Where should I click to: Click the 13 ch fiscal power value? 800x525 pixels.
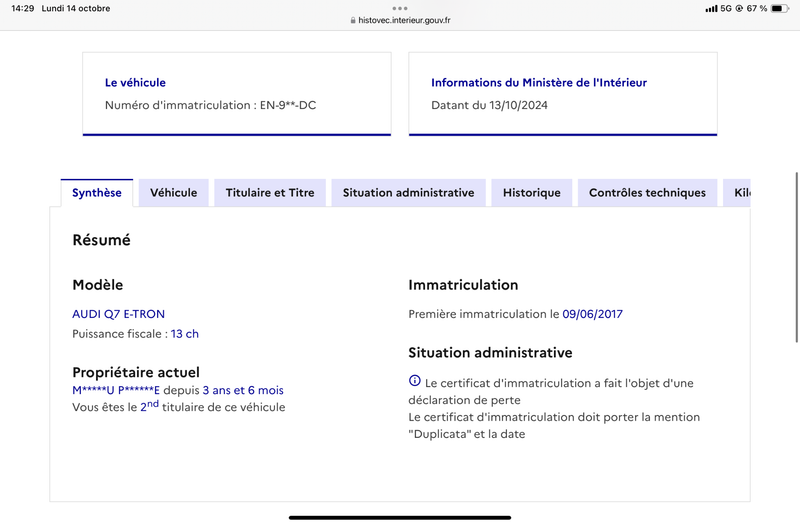coord(185,334)
